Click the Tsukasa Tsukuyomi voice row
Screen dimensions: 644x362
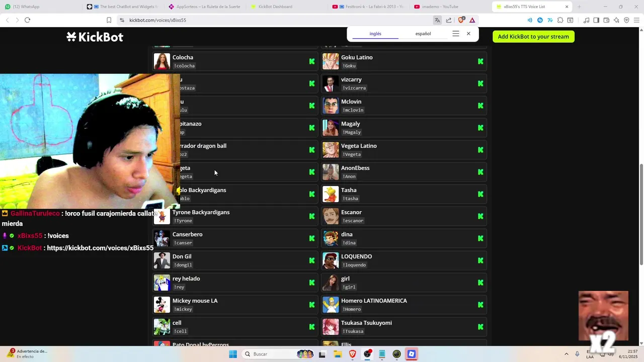(x=404, y=327)
